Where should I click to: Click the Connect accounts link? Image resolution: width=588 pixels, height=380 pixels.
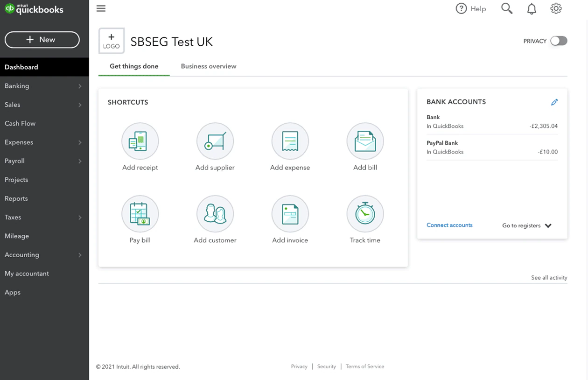pos(449,225)
